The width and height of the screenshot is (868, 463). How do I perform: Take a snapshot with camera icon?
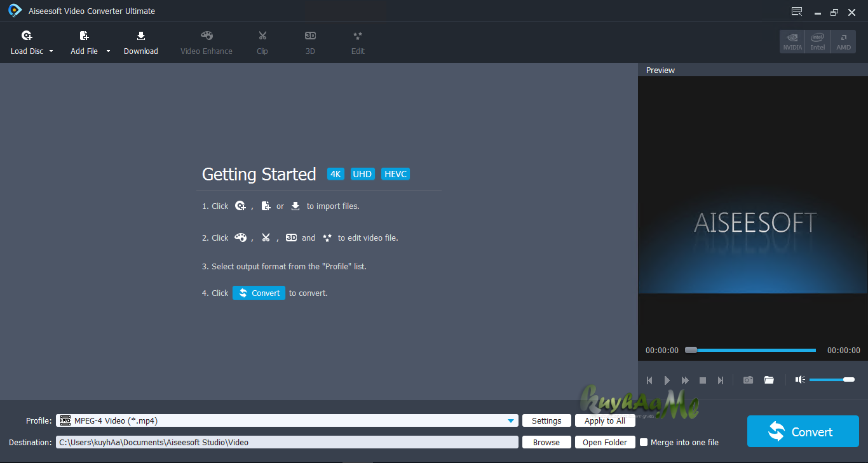click(749, 380)
